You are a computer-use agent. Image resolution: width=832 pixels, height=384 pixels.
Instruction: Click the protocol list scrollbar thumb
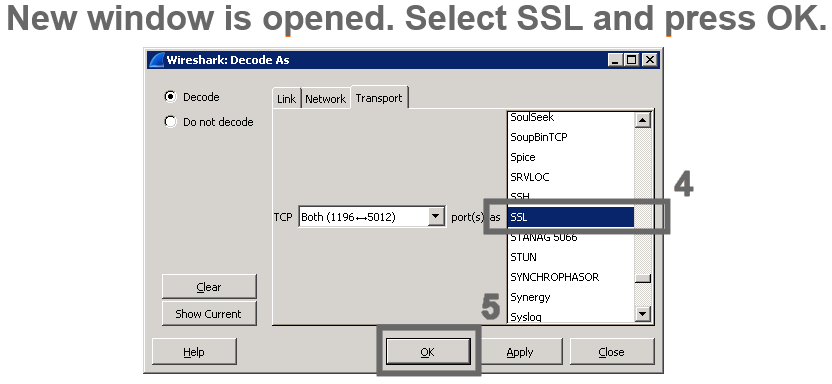643,278
